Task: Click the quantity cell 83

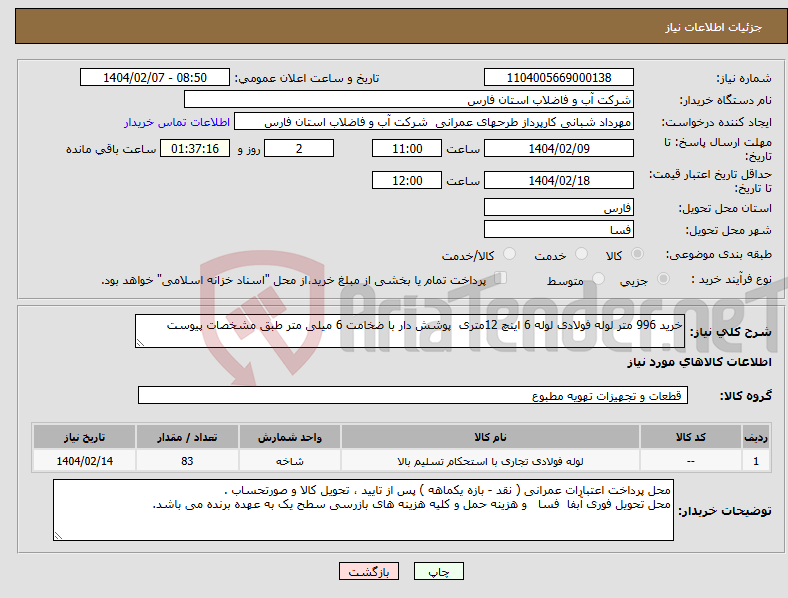Action: (x=187, y=461)
